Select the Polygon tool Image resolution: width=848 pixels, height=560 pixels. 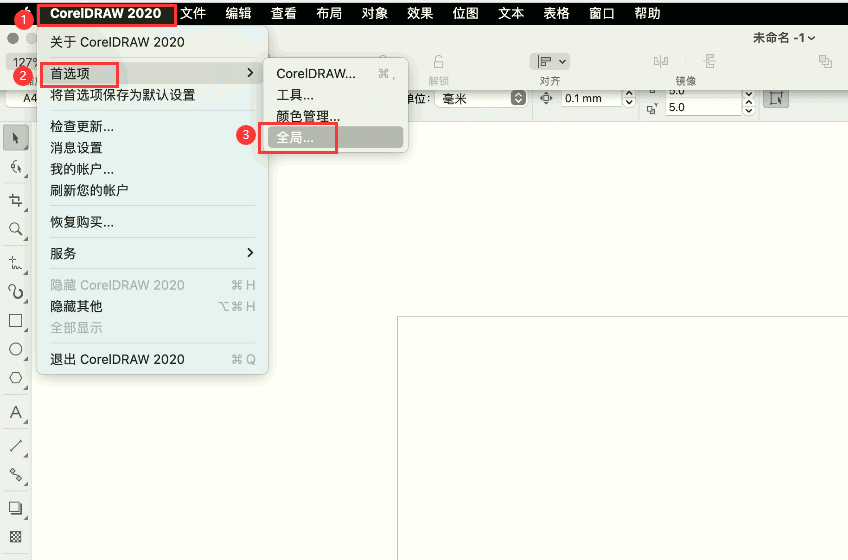click(15, 378)
